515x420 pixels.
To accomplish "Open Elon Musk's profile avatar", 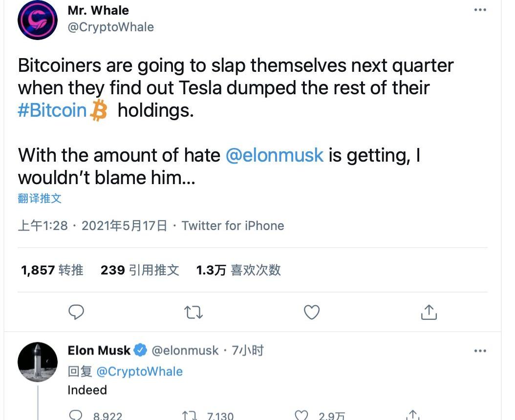I will pos(38,362).
